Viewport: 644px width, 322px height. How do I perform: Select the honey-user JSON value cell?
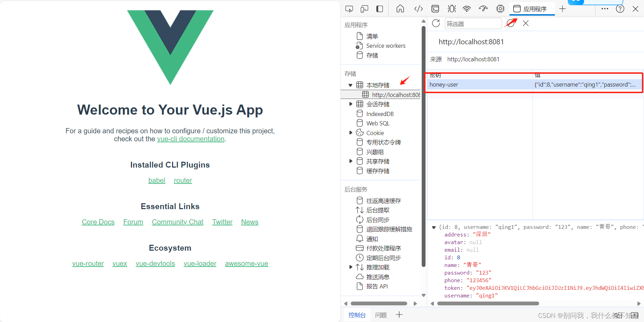click(x=588, y=84)
